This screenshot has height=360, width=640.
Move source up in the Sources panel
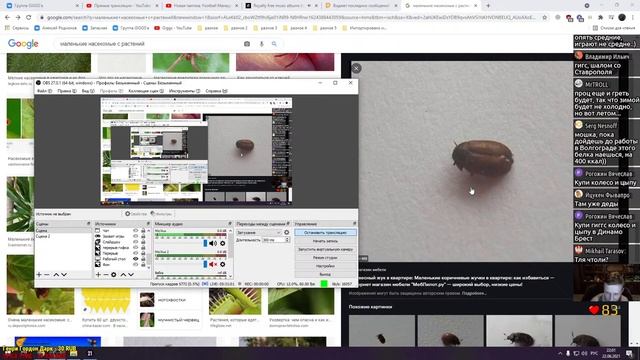(123, 275)
